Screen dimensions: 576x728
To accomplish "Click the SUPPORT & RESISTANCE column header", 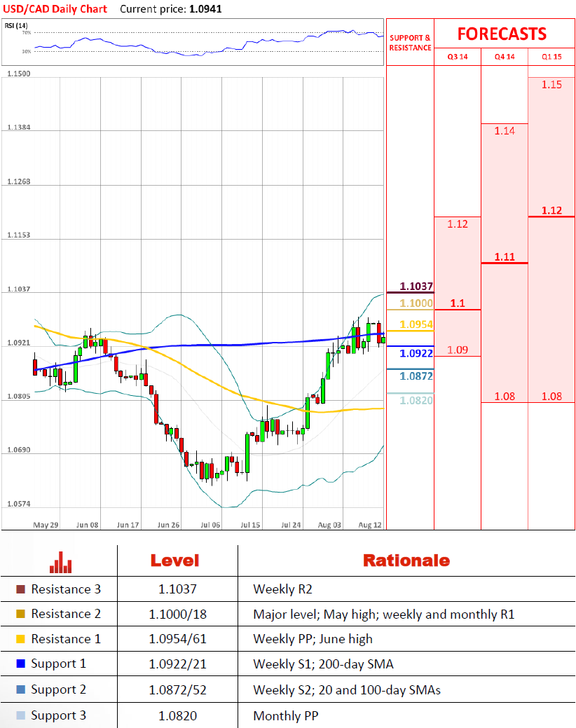I will pyautogui.click(x=411, y=43).
